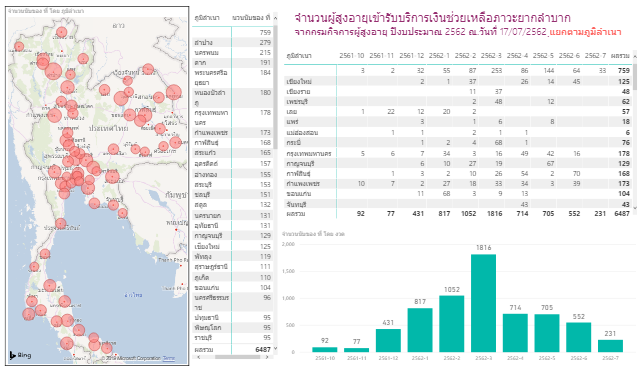The image size is (643, 371).
Task: Click the Bing logo on the map
Action: click(x=20, y=355)
